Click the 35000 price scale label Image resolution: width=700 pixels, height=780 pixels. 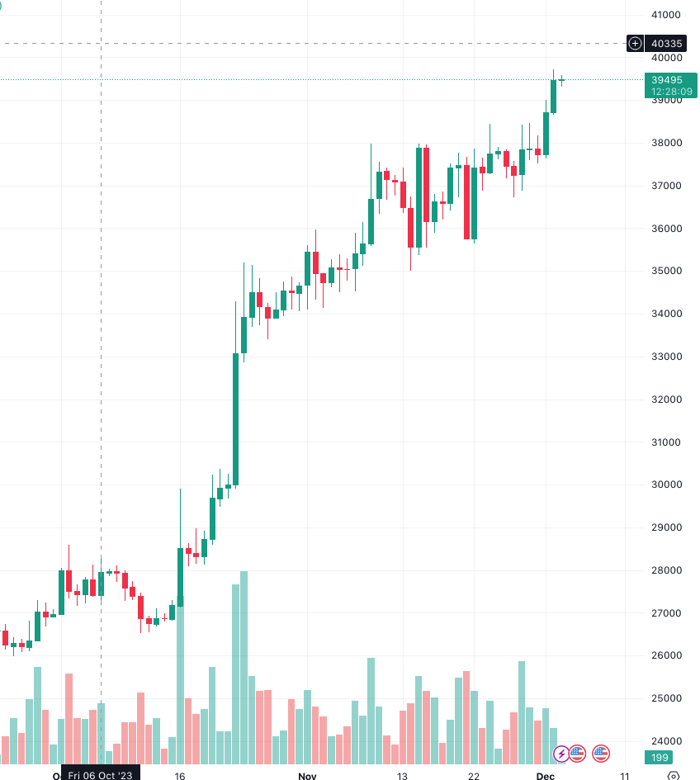(x=665, y=271)
